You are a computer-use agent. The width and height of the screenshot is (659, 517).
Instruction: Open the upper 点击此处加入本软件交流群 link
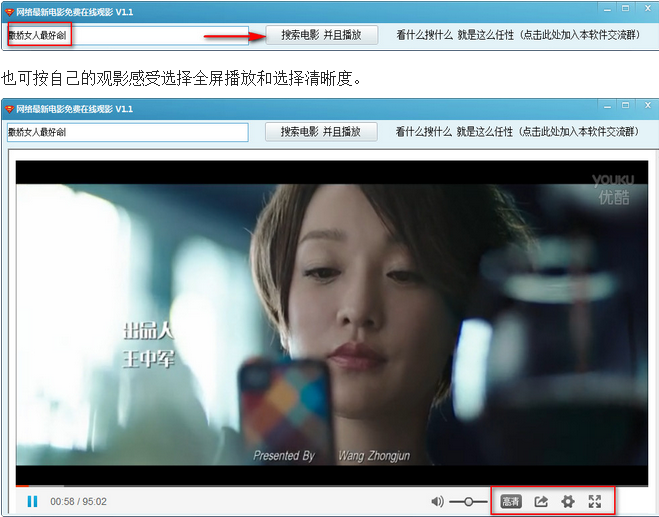click(x=580, y=35)
